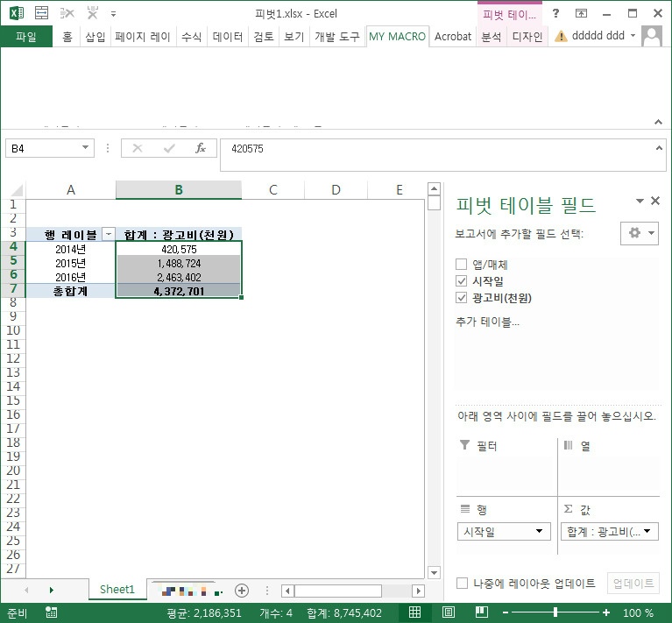The image size is (672, 623).
Task: Switch to the 보기 tab
Action: pos(294,37)
